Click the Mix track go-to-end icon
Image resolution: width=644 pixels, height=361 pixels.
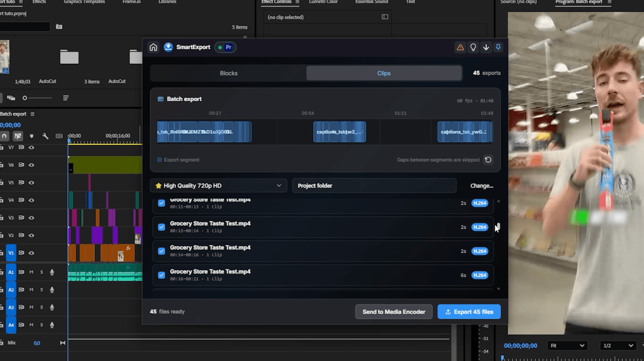[x=62, y=343]
